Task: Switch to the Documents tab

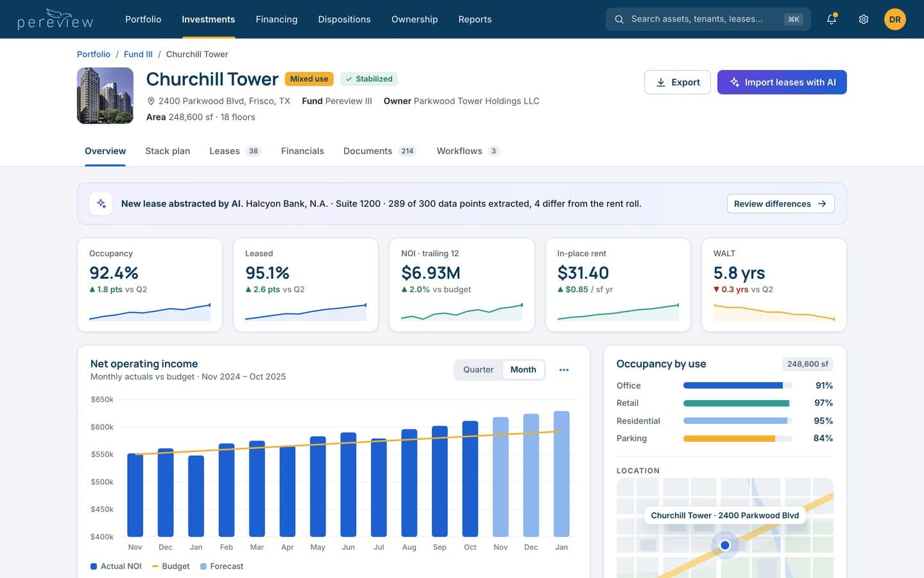Action: [x=380, y=151]
